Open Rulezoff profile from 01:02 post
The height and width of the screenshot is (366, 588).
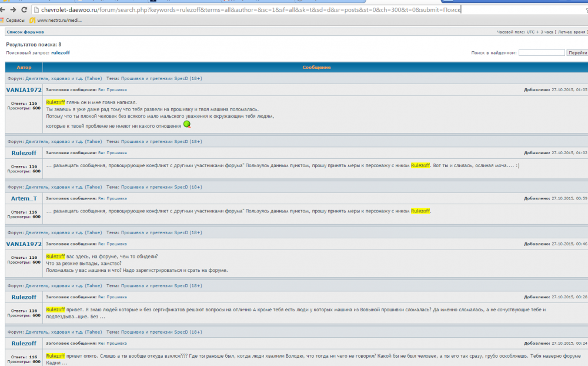tap(24, 152)
